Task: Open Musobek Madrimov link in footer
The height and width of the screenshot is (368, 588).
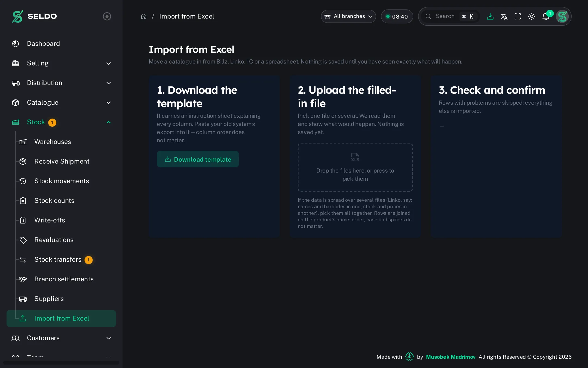Action: (x=451, y=357)
